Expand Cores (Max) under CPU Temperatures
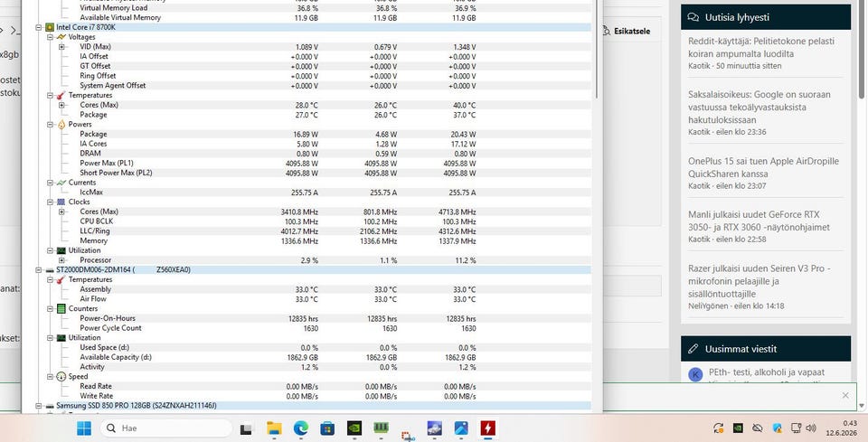Image resolution: width=868 pixels, height=442 pixels. (62, 105)
